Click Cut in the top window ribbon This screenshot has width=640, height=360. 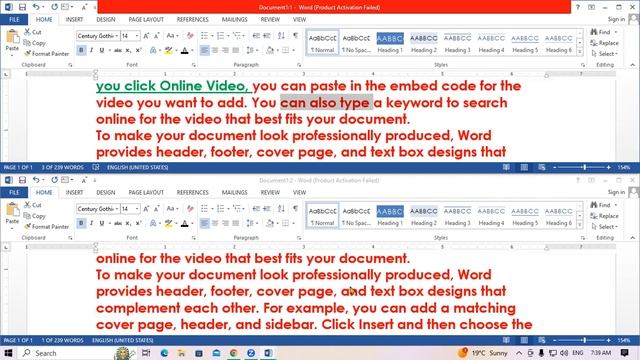click(x=33, y=32)
